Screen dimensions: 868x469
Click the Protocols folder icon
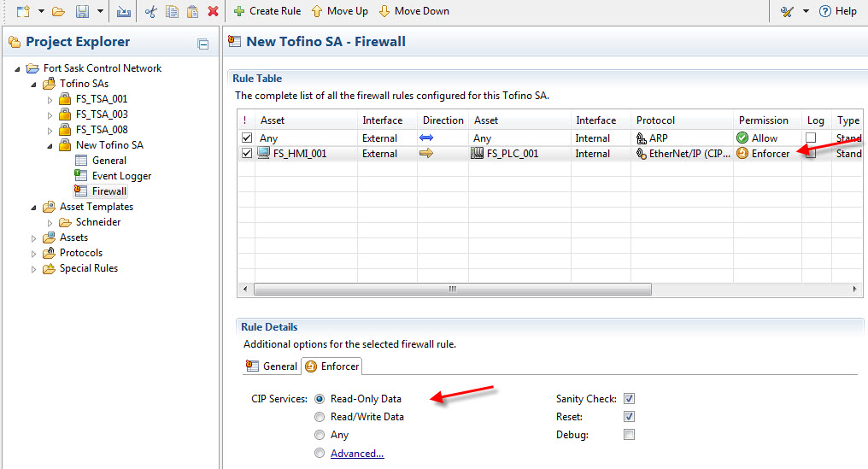point(50,253)
